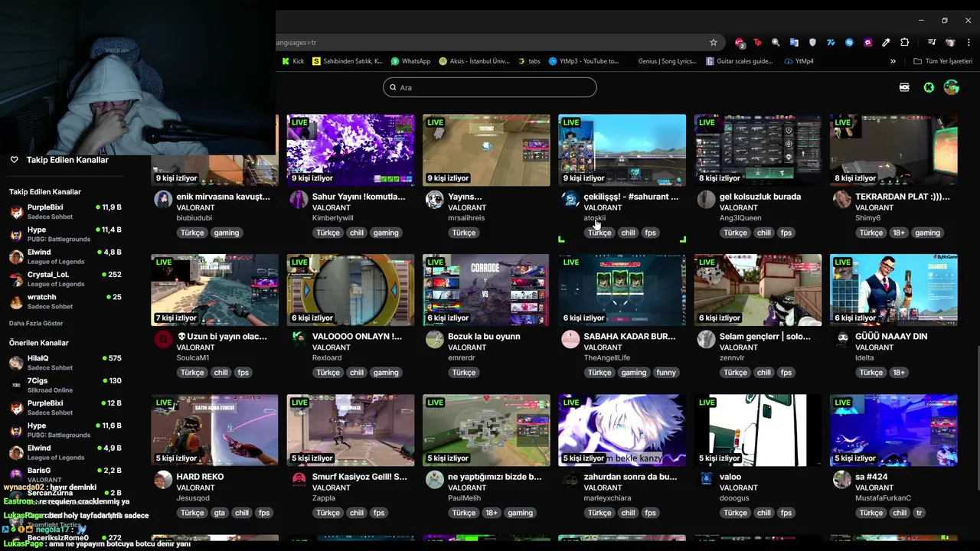Open the VALOOOO ONLAYN stream thumbnail

[x=351, y=290]
